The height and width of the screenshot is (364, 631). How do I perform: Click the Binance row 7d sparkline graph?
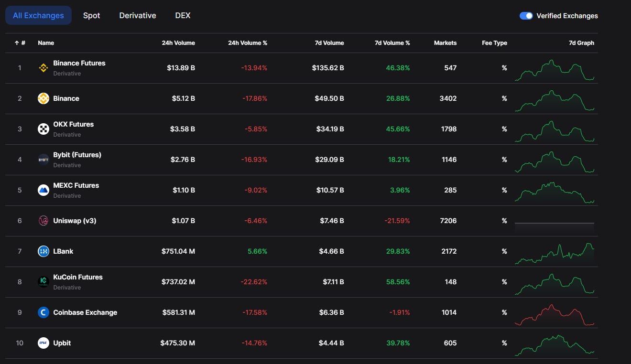555,101
